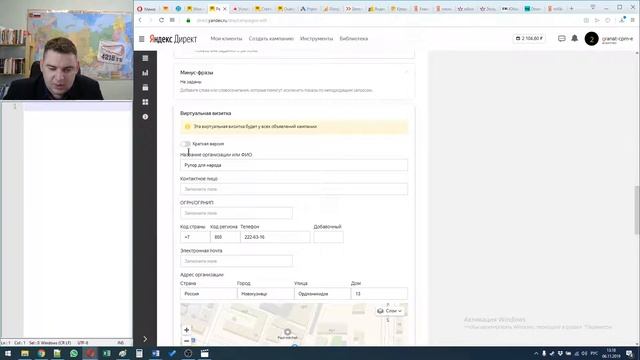Open the chat messages icon
Viewport: 640px width, 360px height.
[562, 38]
